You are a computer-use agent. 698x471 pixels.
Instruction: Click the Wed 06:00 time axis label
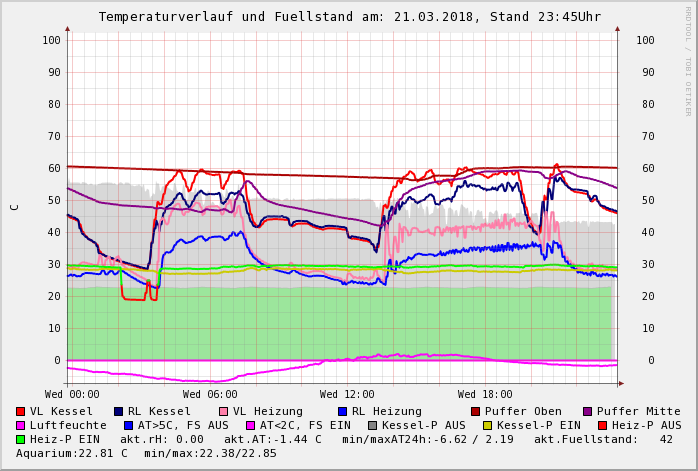210,394
